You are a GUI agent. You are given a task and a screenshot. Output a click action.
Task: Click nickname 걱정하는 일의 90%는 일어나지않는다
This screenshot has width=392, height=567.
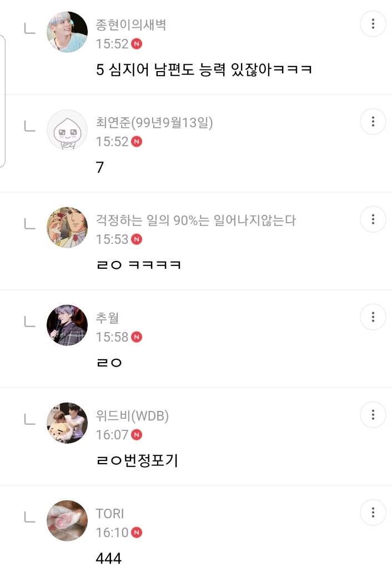click(x=196, y=220)
